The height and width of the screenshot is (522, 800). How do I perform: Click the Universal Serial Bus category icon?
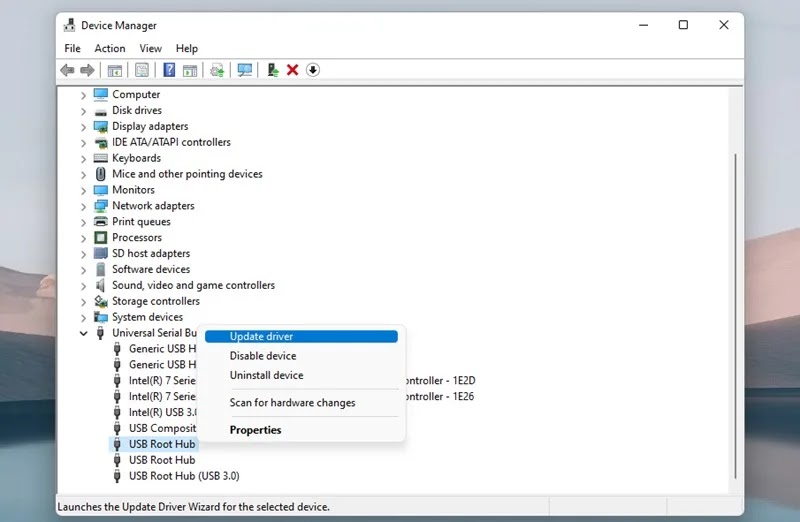click(x=101, y=333)
